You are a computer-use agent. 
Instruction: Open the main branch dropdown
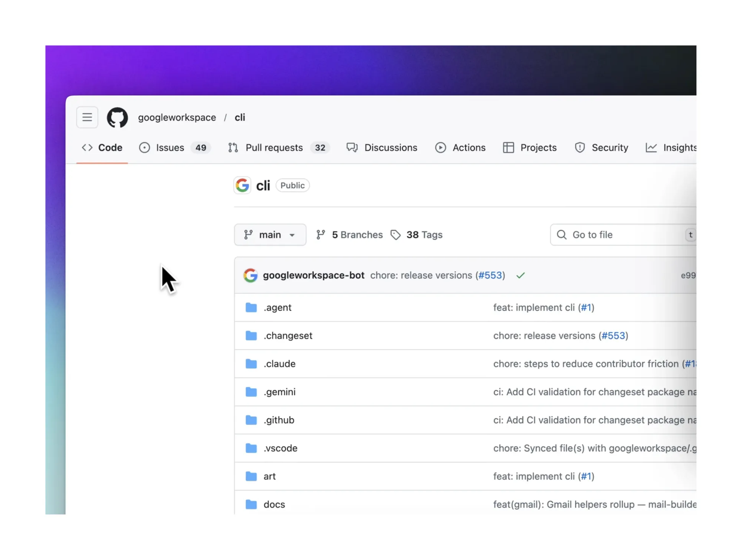pyautogui.click(x=270, y=235)
